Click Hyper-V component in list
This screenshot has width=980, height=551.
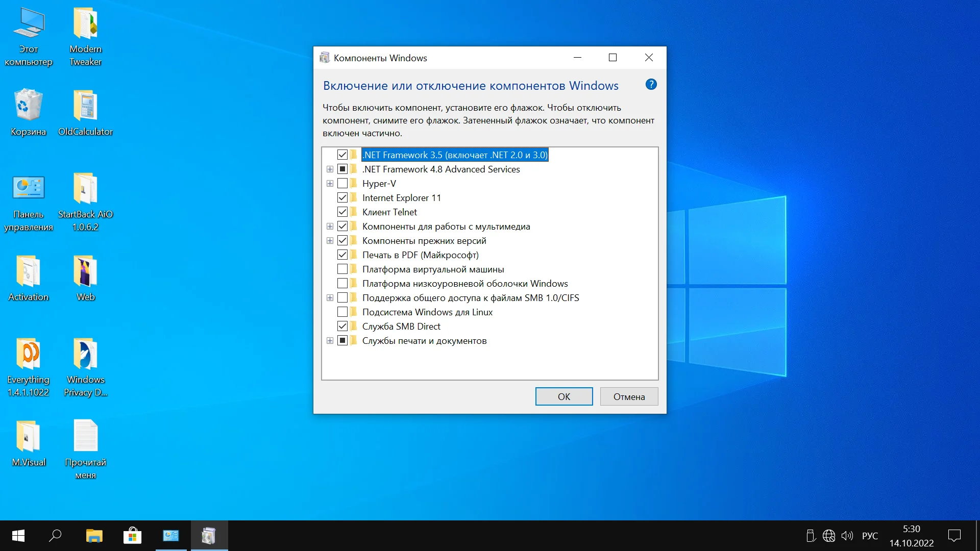pos(378,183)
